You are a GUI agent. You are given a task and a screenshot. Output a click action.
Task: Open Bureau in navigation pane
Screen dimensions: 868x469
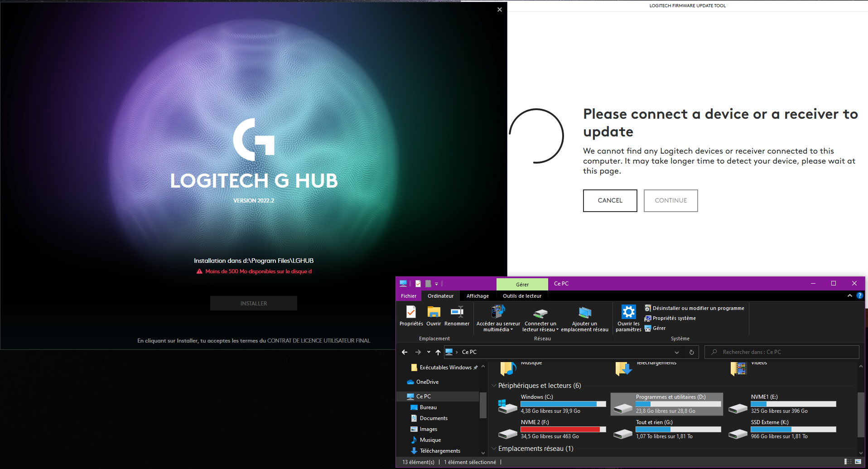click(428, 407)
